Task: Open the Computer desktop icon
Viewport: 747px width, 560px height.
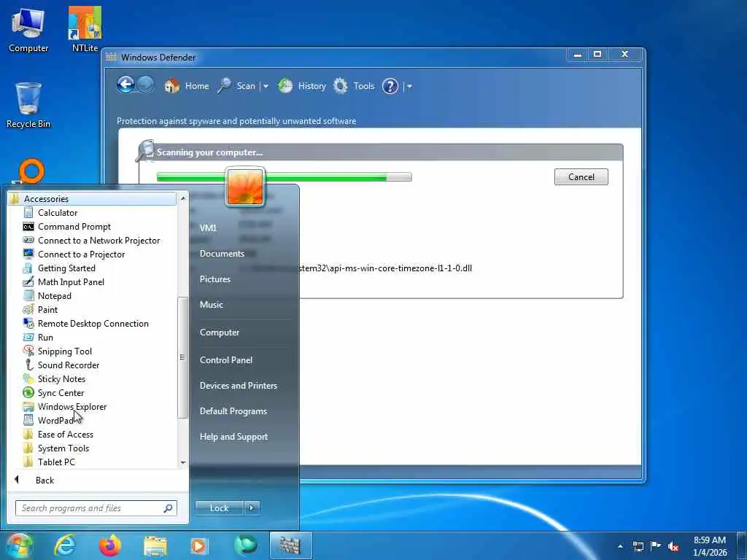Action: pyautogui.click(x=28, y=29)
